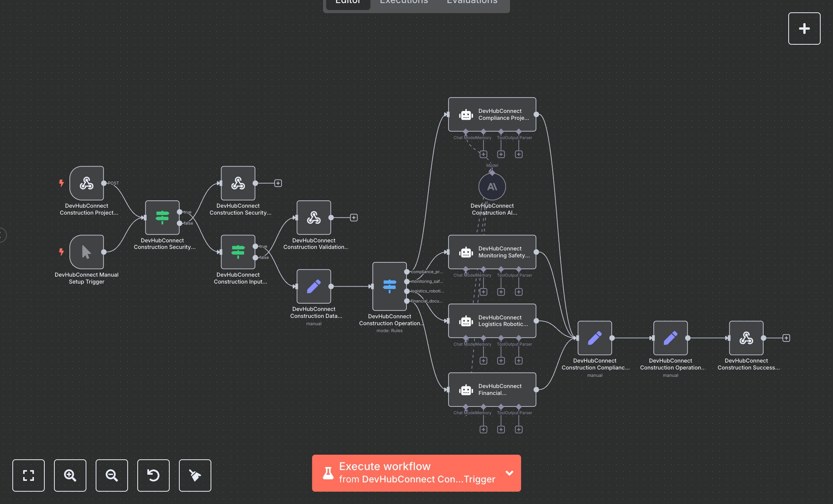Click the zoom to fit icon
The width and height of the screenshot is (833, 504).
(x=29, y=475)
